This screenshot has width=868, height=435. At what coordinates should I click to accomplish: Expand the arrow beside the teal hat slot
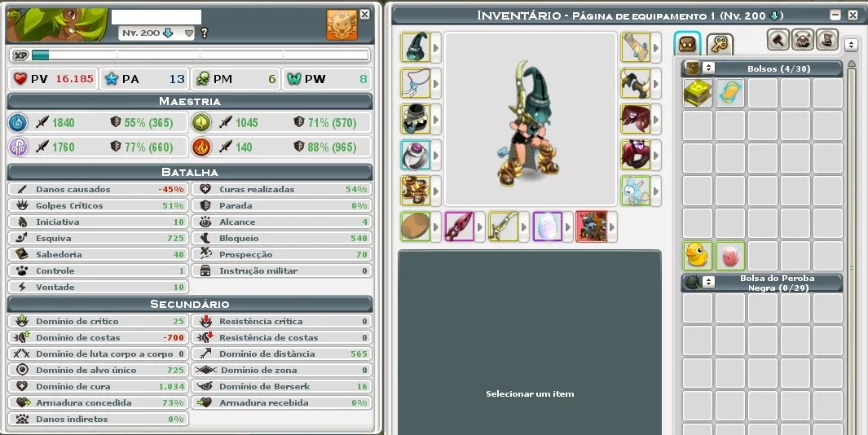pyautogui.click(x=436, y=48)
